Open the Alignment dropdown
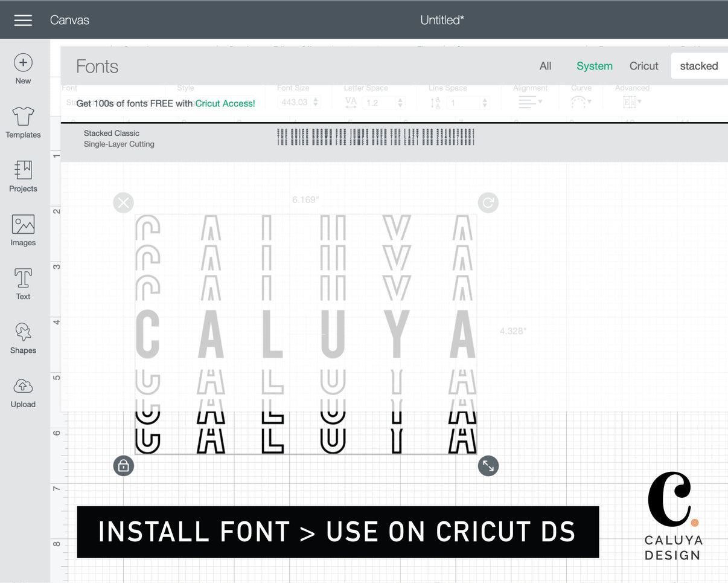 point(530,101)
